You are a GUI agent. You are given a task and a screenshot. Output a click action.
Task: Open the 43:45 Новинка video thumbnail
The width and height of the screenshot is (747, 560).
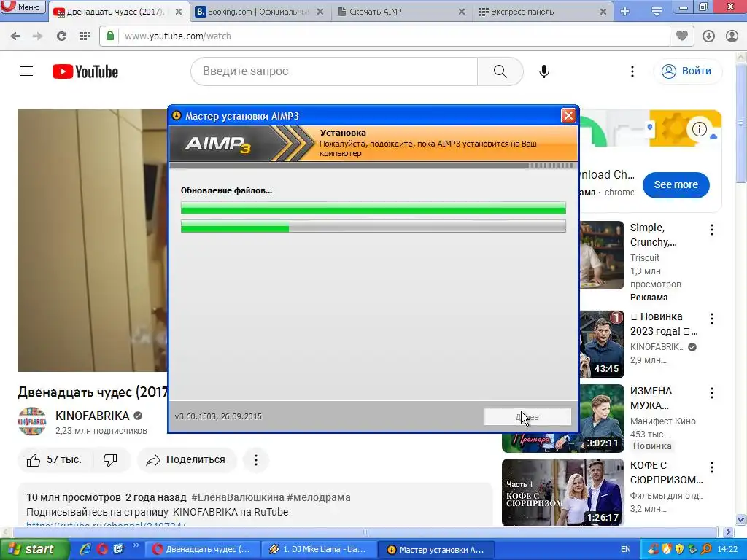tap(602, 344)
